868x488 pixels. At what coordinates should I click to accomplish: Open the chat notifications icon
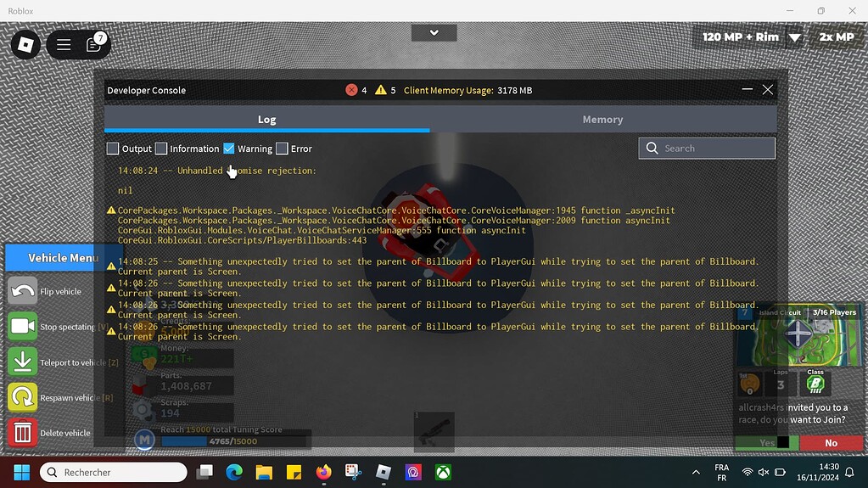point(94,45)
